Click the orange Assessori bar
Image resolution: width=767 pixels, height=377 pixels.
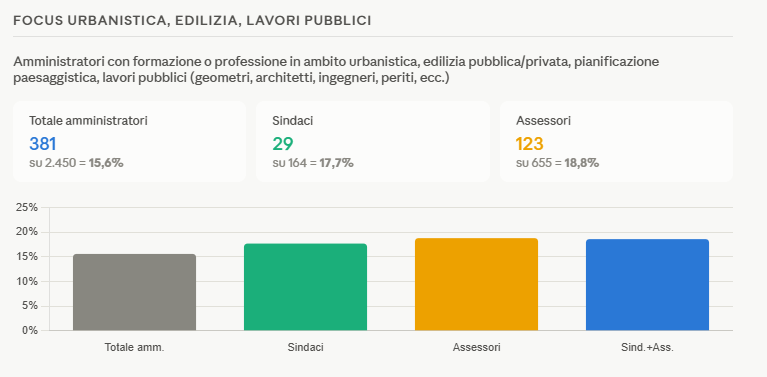point(476,284)
